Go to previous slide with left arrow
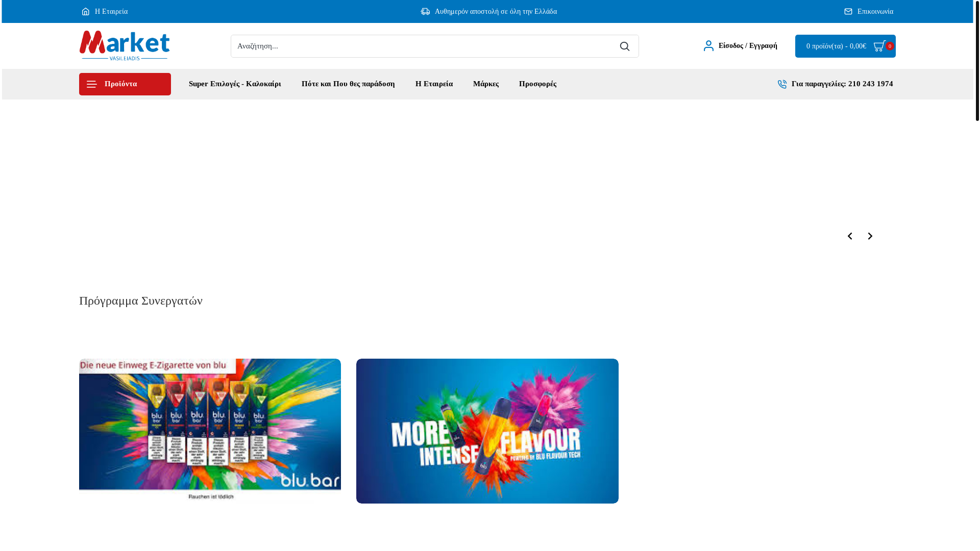980x551 pixels. pyautogui.click(x=850, y=236)
